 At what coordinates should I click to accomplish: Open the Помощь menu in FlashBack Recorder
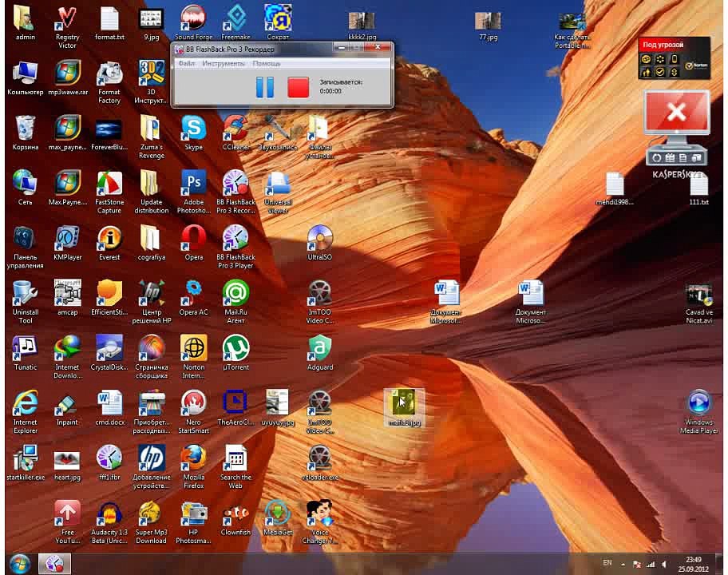point(267,64)
